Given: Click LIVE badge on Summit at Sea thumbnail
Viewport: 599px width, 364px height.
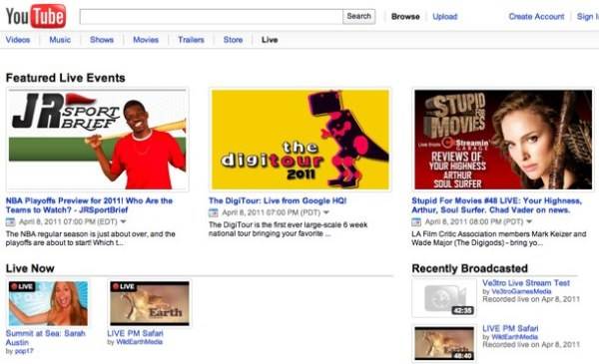Looking at the screenshot, I should pyautogui.click(x=22, y=286).
